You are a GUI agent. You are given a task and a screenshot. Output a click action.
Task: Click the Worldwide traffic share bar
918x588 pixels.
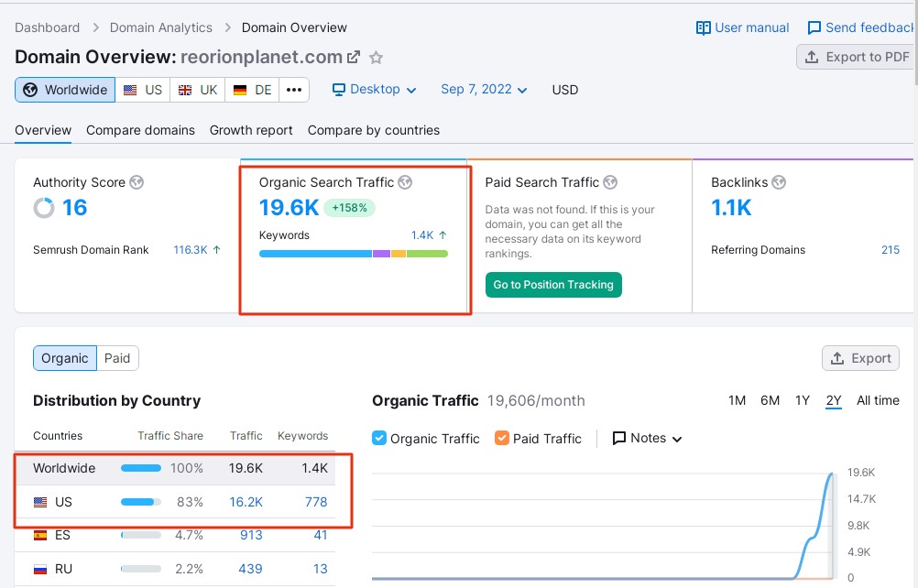tap(140, 468)
